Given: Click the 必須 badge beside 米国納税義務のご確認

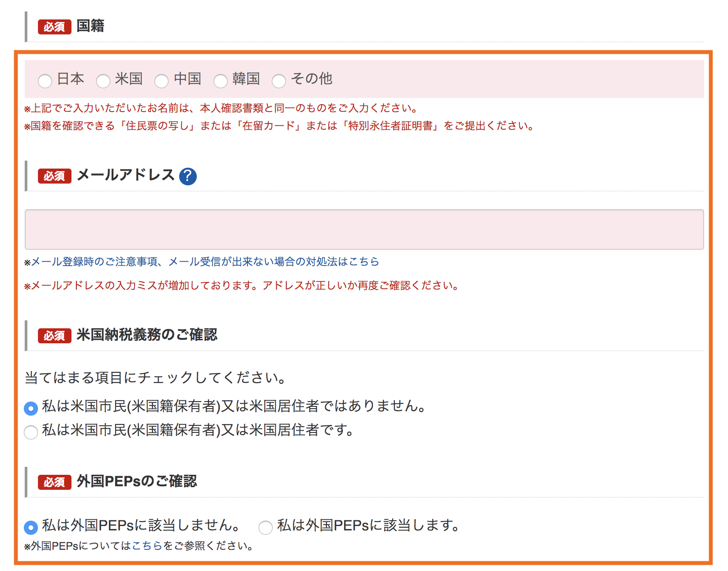Looking at the screenshot, I should 54,335.
